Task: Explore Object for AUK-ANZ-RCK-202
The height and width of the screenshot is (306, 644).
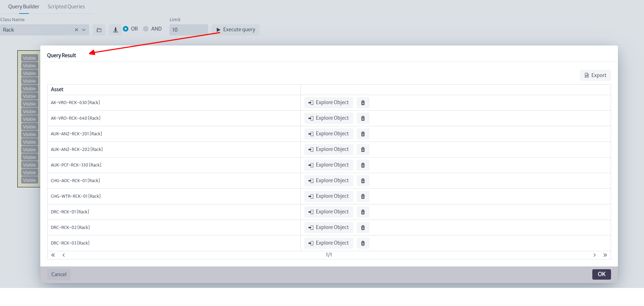Action: [329, 150]
